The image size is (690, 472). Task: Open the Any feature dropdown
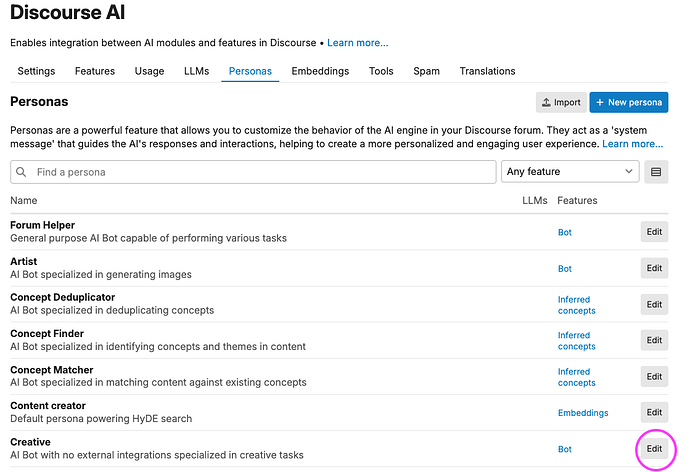click(570, 172)
